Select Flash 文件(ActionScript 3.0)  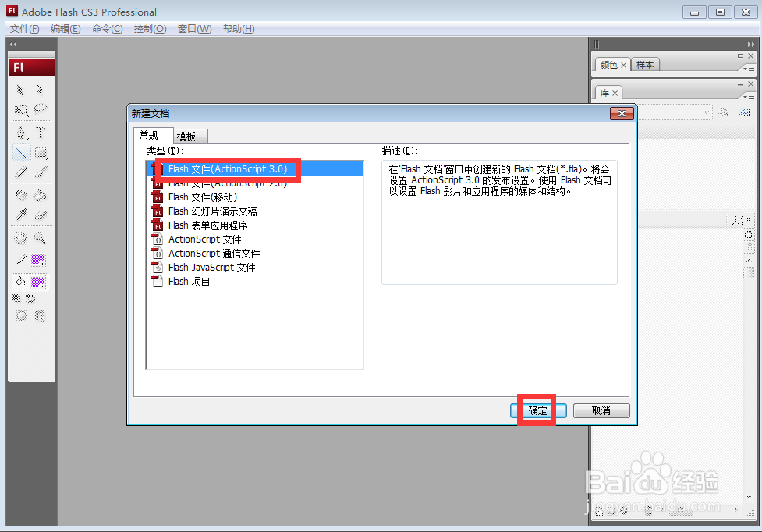pos(254,169)
